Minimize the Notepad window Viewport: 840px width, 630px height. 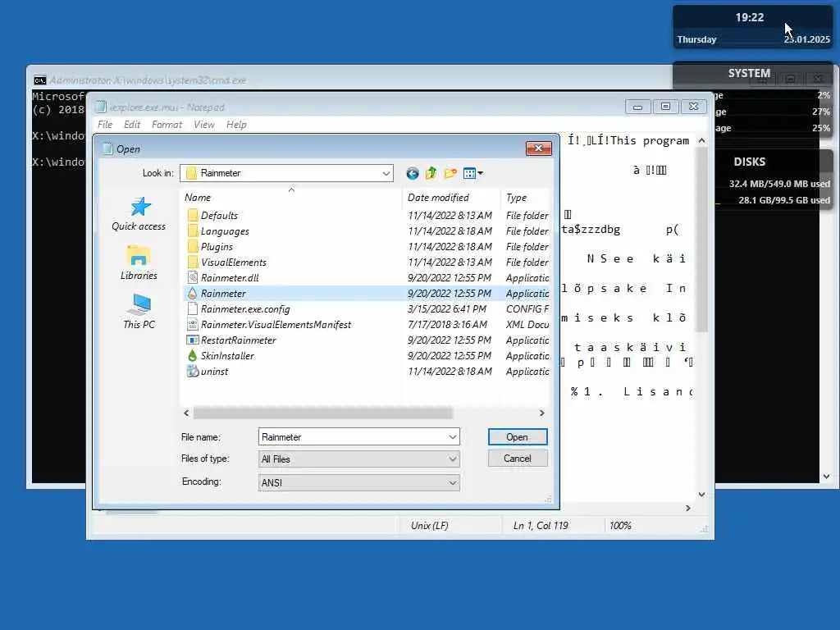tap(637, 107)
